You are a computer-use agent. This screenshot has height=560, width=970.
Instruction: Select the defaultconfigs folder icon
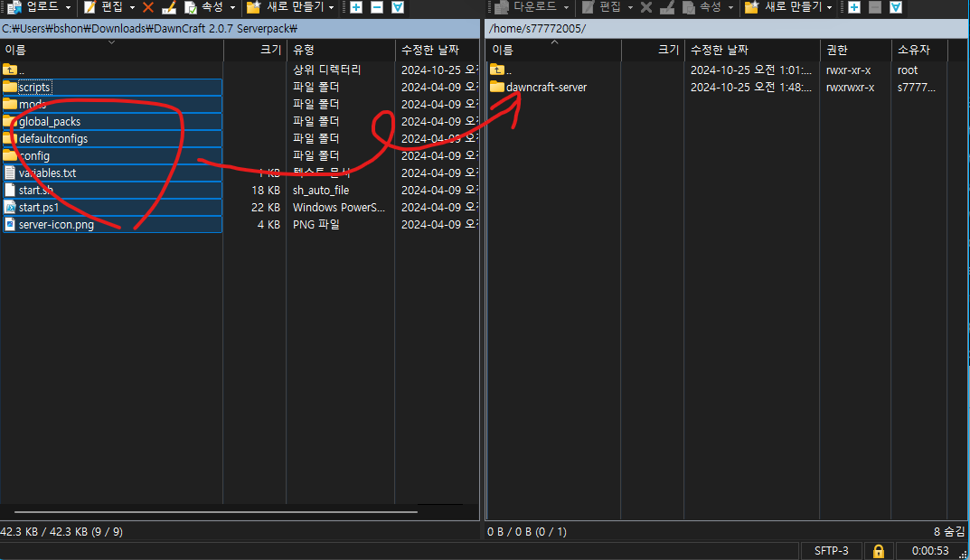[10, 138]
